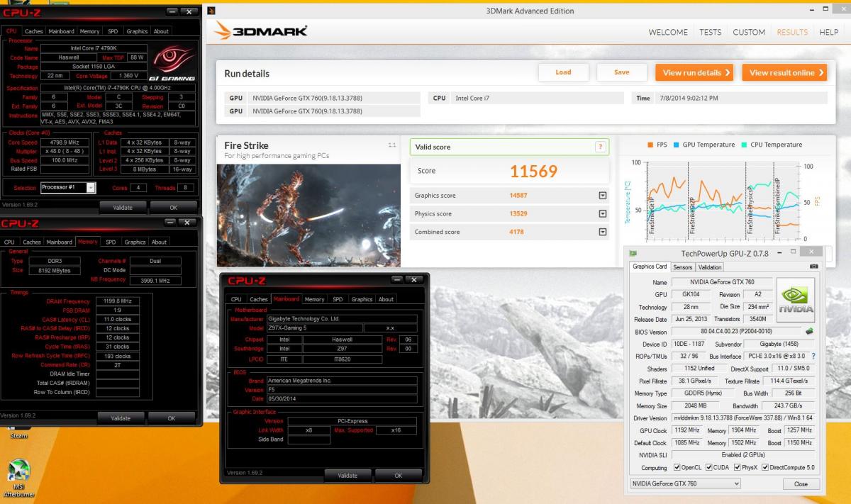
Task: Expand the Graphics score details
Action: click(x=603, y=196)
